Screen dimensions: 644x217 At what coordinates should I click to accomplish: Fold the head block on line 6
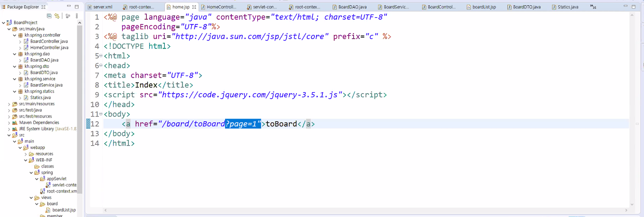click(x=101, y=66)
